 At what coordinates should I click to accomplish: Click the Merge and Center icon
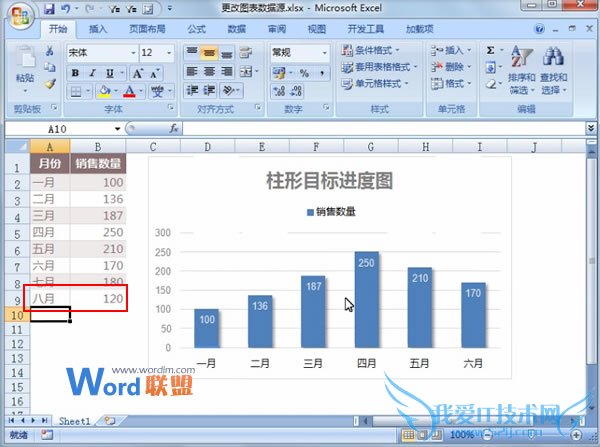(246, 71)
